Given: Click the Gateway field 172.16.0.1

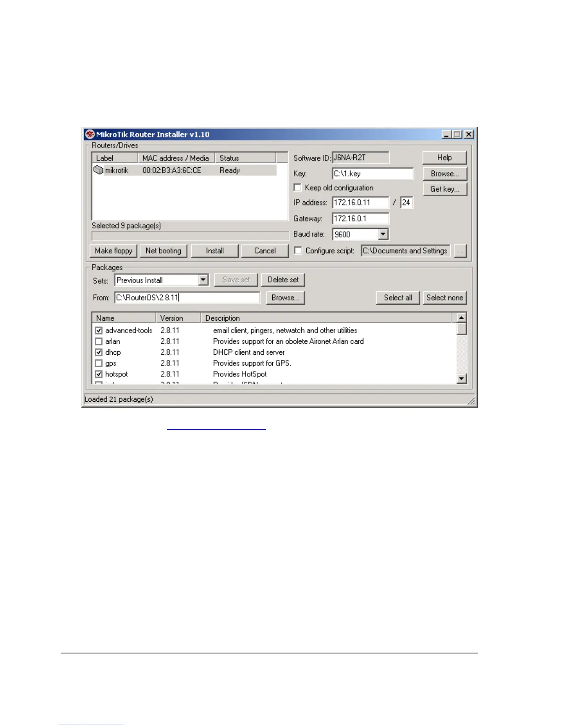Looking at the screenshot, I should 361,219.
